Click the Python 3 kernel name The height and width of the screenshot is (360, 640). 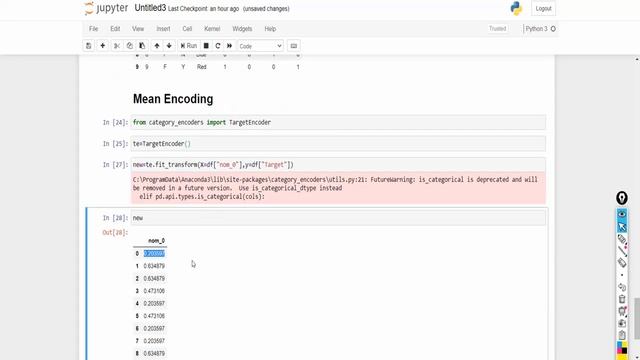point(536,29)
